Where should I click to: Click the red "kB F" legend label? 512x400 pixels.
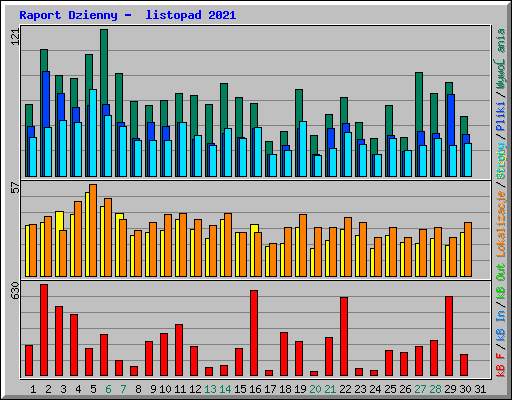pyautogui.click(x=501, y=365)
